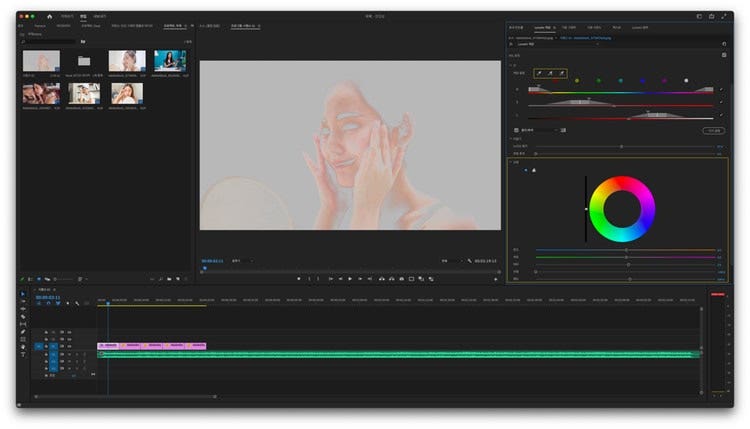Image resolution: width=750 pixels, height=429 pixels.
Task: Select the Selection tool in timeline toolbox
Action: pyautogui.click(x=22, y=294)
